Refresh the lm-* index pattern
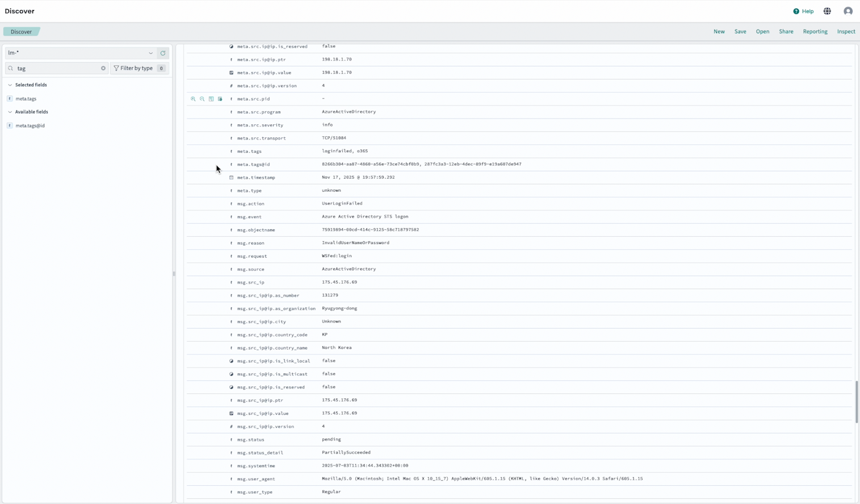 [x=163, y=53]
